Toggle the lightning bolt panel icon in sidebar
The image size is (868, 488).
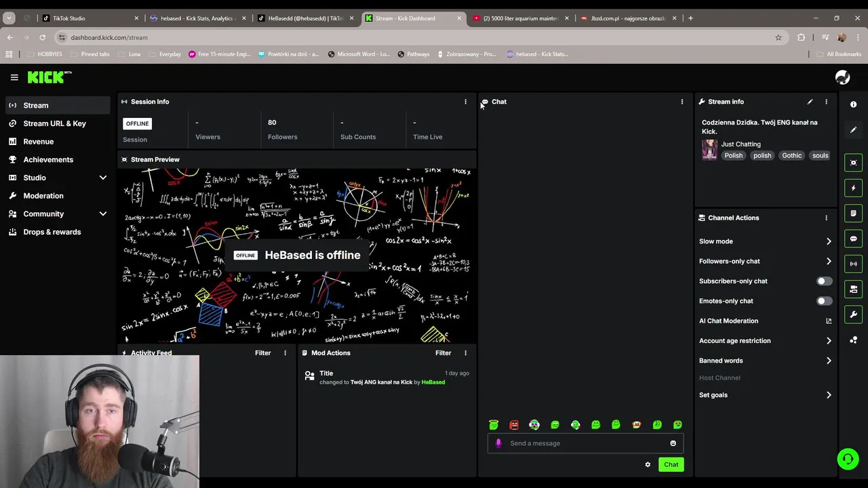click(853, 188)
